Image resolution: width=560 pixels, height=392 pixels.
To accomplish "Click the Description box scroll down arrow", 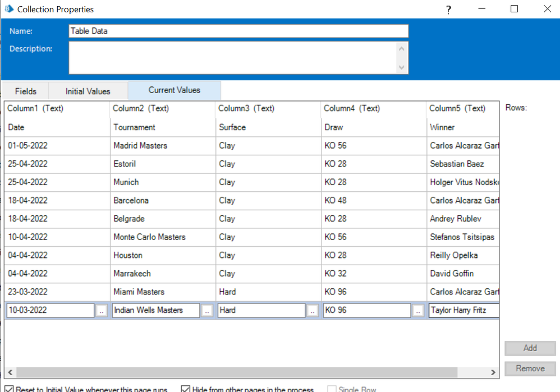I will point(401,67).
